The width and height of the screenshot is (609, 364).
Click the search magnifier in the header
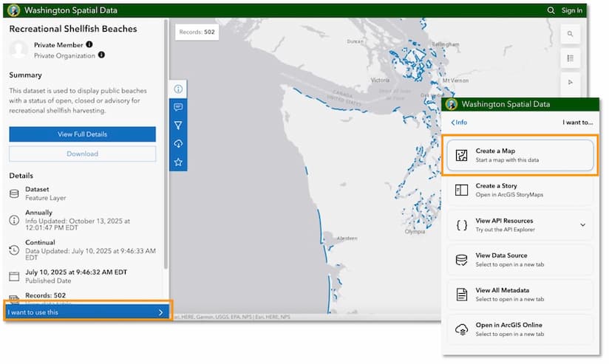[x=551, y=10]
